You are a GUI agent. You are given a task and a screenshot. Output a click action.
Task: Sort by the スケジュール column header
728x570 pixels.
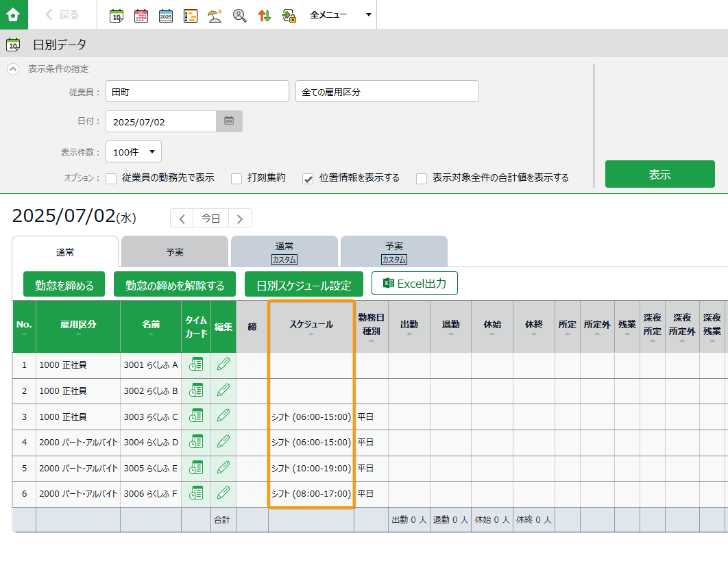311,327
